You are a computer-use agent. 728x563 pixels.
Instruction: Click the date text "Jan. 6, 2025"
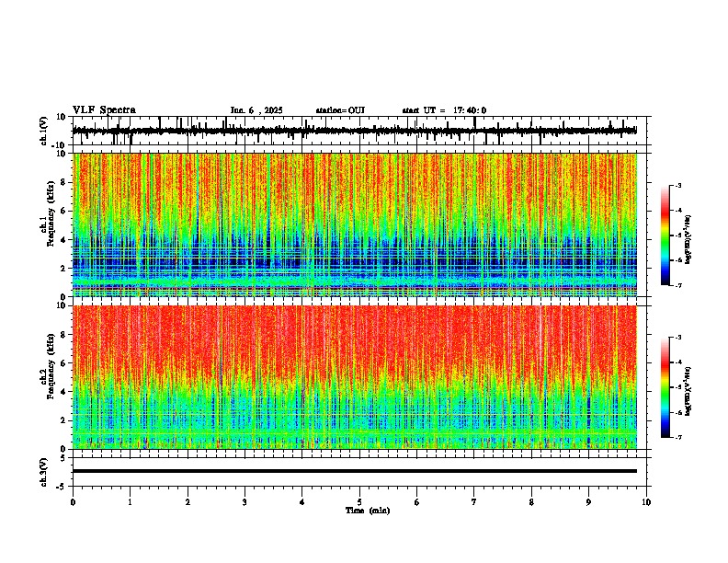tap(256, 110)
